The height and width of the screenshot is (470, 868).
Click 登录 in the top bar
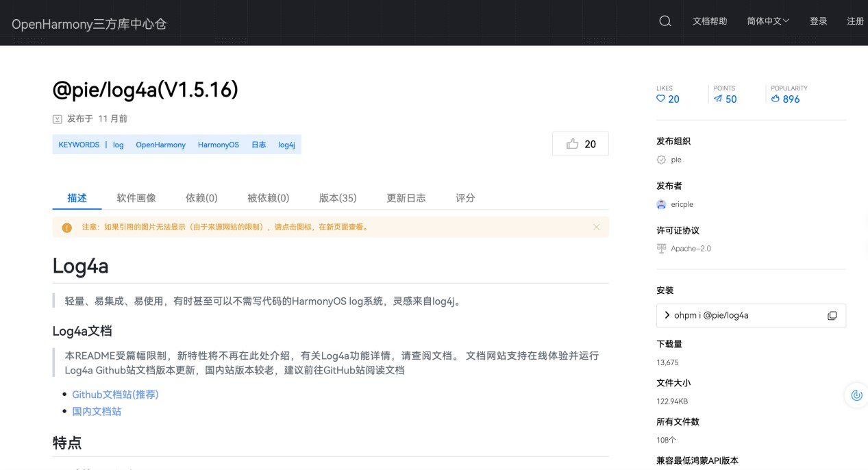tap(819, 21)
